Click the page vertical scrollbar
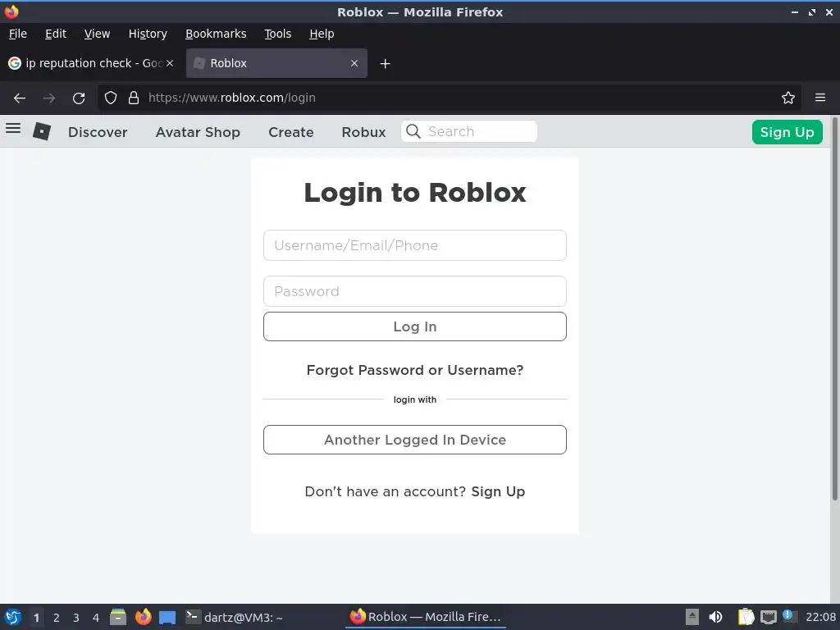This screenshot has height=630, width=840. pyautogui.click(x=834, y=308)
